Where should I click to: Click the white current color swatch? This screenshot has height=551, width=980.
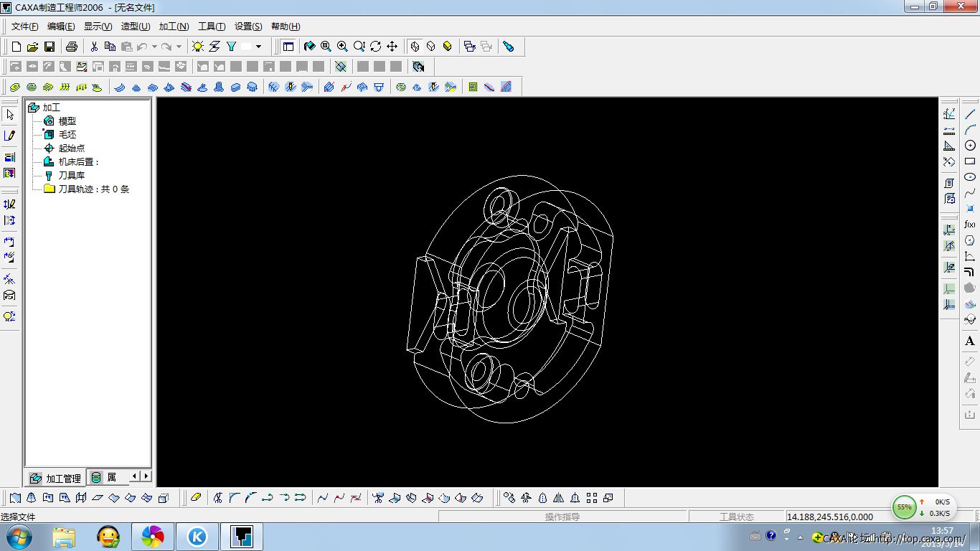point(246,47)
